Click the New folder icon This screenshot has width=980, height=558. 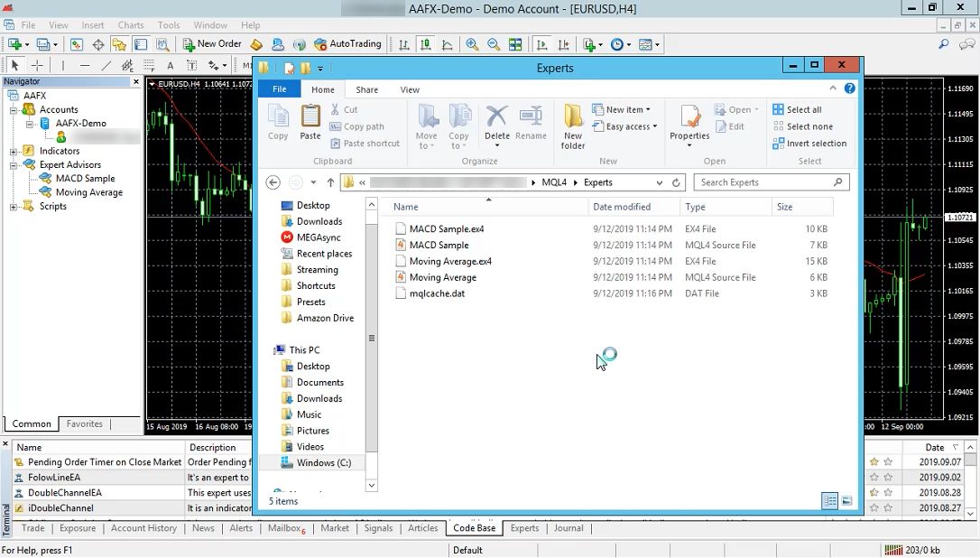(573, 126)
